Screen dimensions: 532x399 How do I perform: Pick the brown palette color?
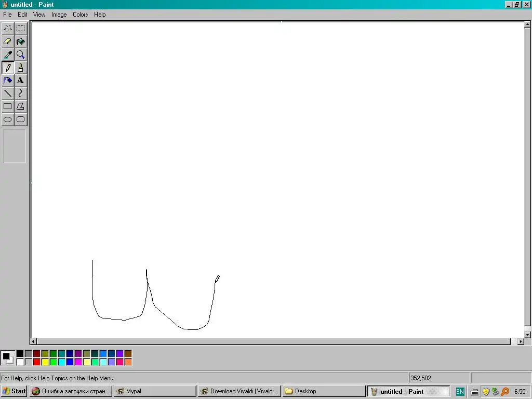pyautogui.click(x=128, y=354)
